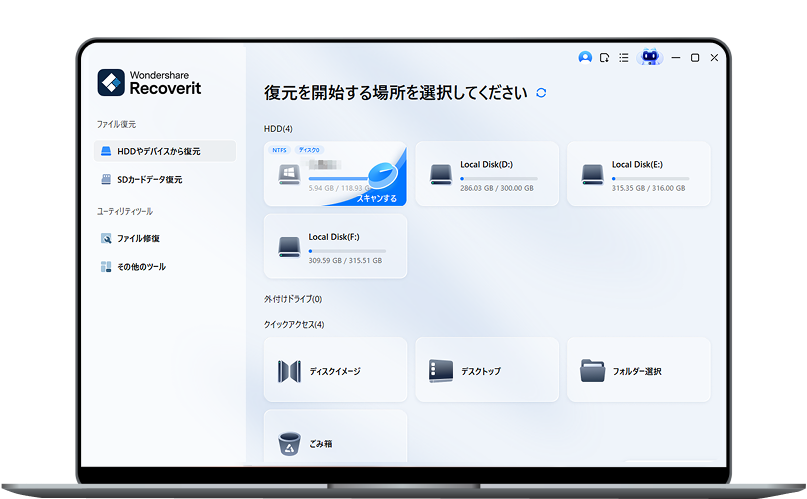Image resolution: width=807 pixels, height=499 pixels.
Task: Maximize the Recoverit window
Action: click(695, 58)
